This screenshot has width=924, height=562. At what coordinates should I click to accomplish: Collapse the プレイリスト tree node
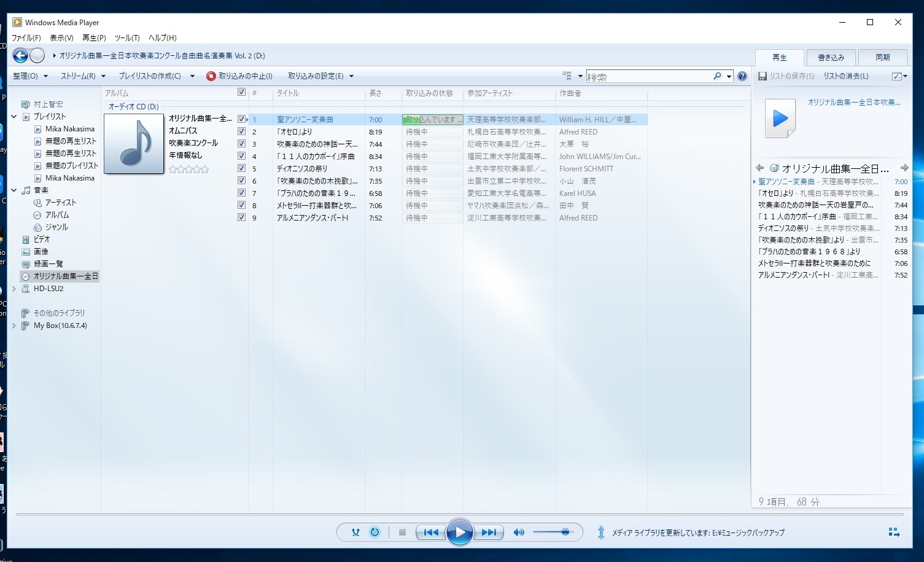(x=14, y=117)
